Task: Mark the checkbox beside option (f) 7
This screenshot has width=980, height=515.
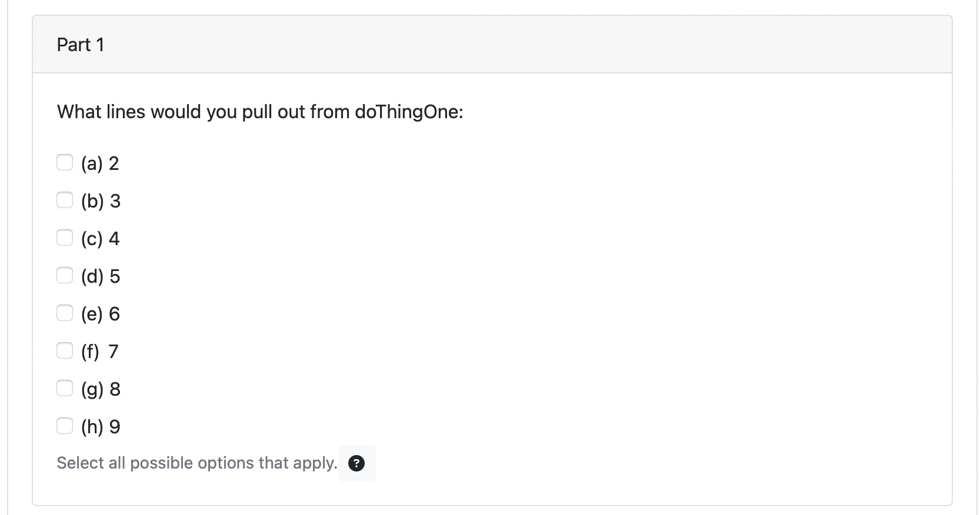Action: point(65,350)
